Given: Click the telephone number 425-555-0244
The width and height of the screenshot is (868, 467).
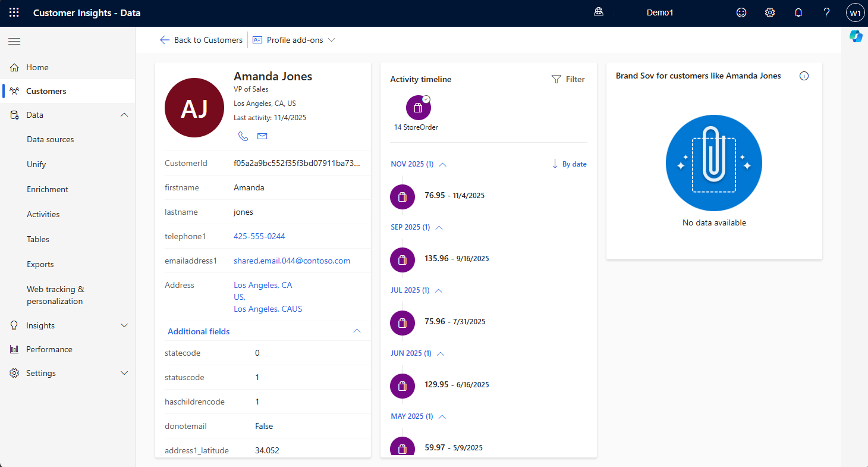Looking at the screenshot, I should [259, 236].
